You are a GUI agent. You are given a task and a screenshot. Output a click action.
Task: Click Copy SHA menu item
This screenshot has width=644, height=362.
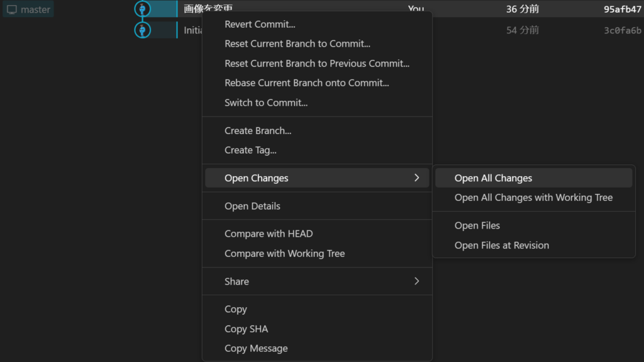tap(246, 329)
